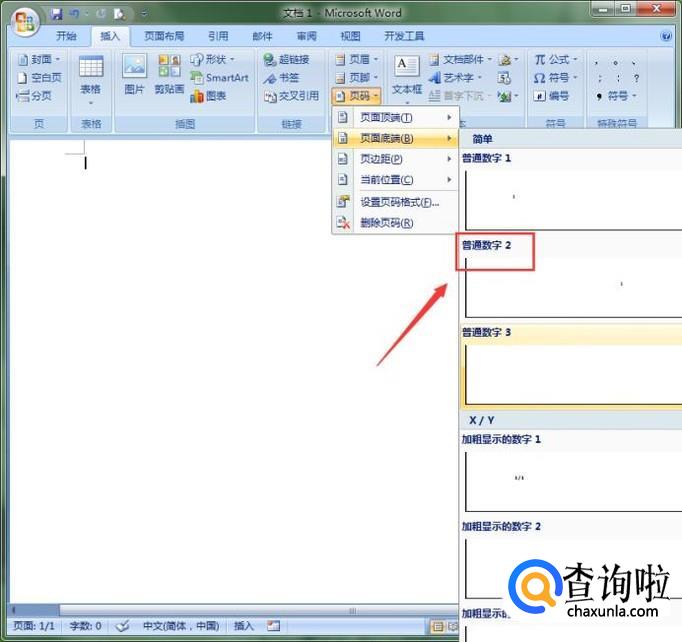This screenshot has height=642, width=682.
Task: Insert a bookmark via 书签
Action: pos(281,77)
